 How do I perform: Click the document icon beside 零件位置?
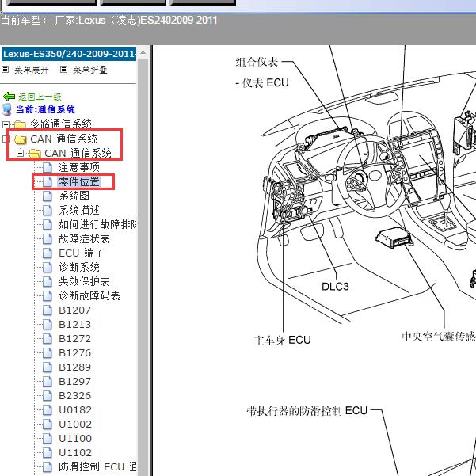47,181
